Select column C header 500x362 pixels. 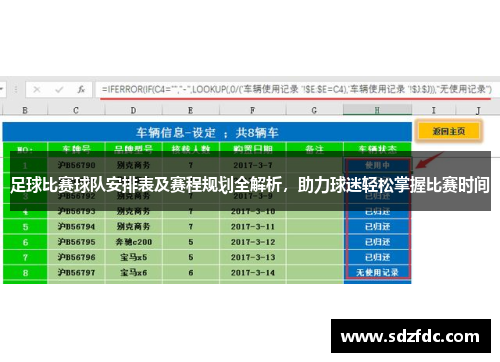(76, 110)
